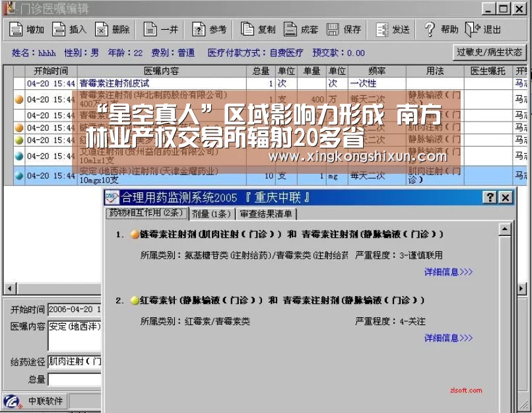Click 严重程度: 4-关注 text
The width and height of the screenshot is (532, 413).
[390, 321]
